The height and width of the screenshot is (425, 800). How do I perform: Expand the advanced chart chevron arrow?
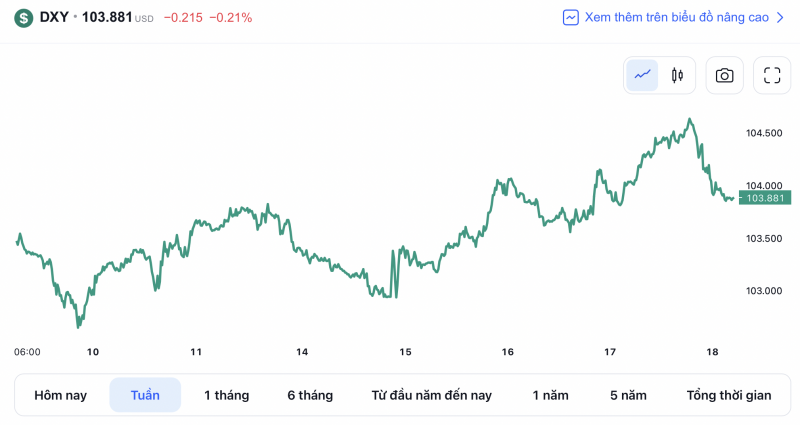tap(780, 17)
